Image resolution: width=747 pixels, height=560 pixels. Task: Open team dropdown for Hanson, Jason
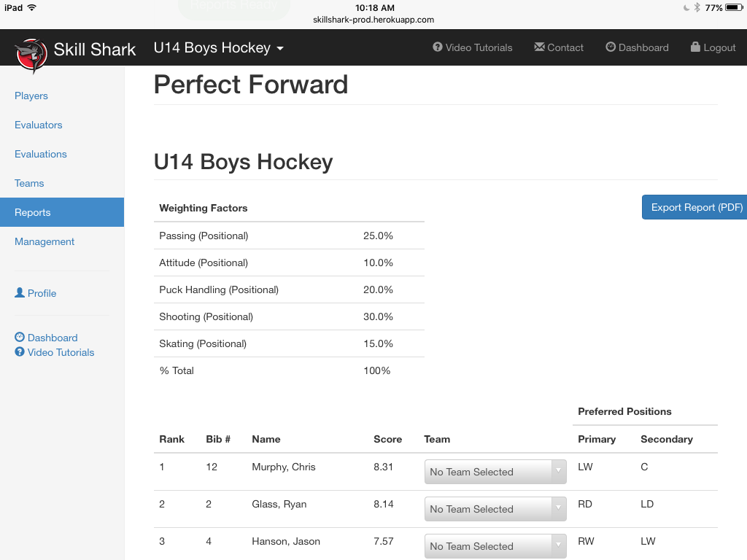point(495,546)
